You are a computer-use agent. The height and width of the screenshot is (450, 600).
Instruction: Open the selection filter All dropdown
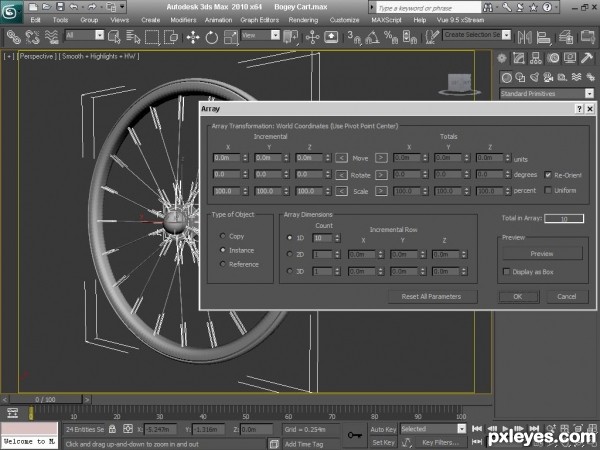click(x=99, y=36)
